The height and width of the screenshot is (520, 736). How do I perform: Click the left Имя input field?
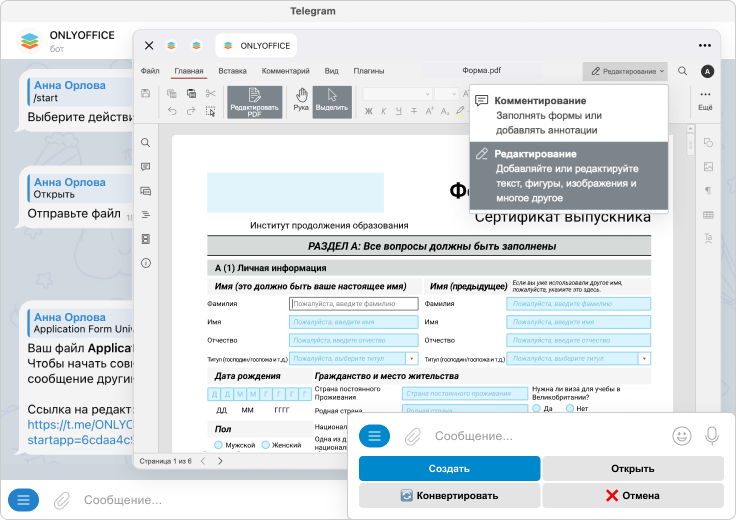pos(354,322)
